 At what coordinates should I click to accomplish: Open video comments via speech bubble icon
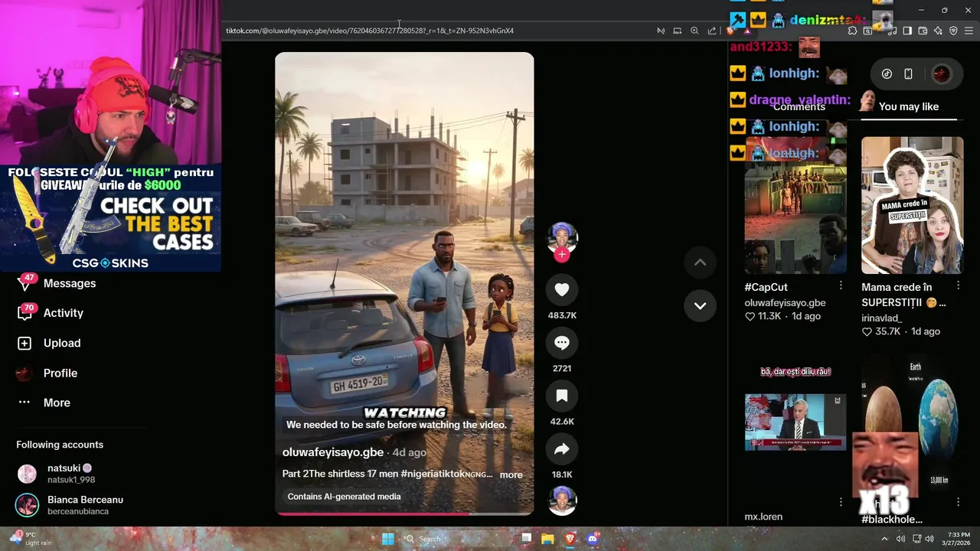pyautogui.click(x=562, y=343)
